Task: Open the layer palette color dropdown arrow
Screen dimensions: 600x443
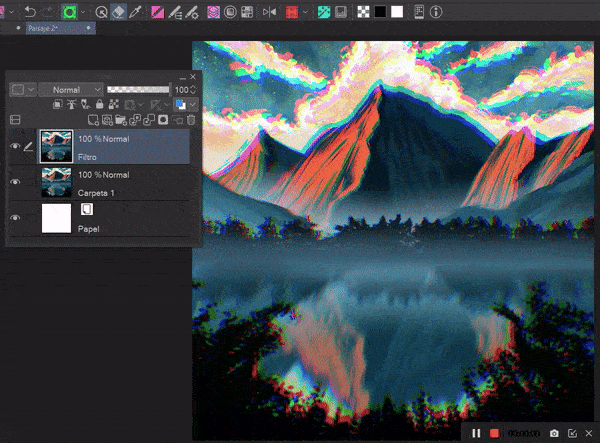Action: (31, 90)
